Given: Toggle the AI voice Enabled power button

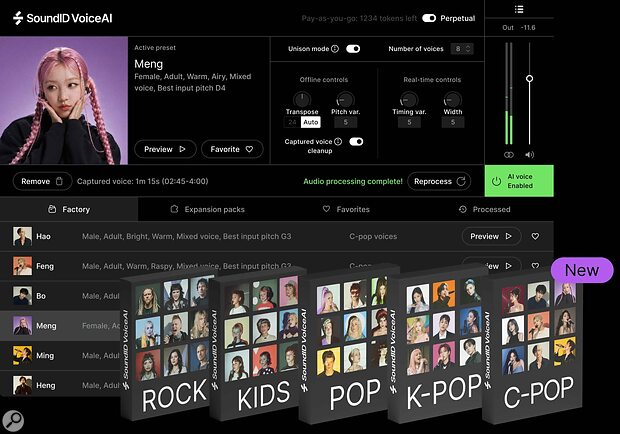Looking at the screenshot, I should click(x=519, y=181).
